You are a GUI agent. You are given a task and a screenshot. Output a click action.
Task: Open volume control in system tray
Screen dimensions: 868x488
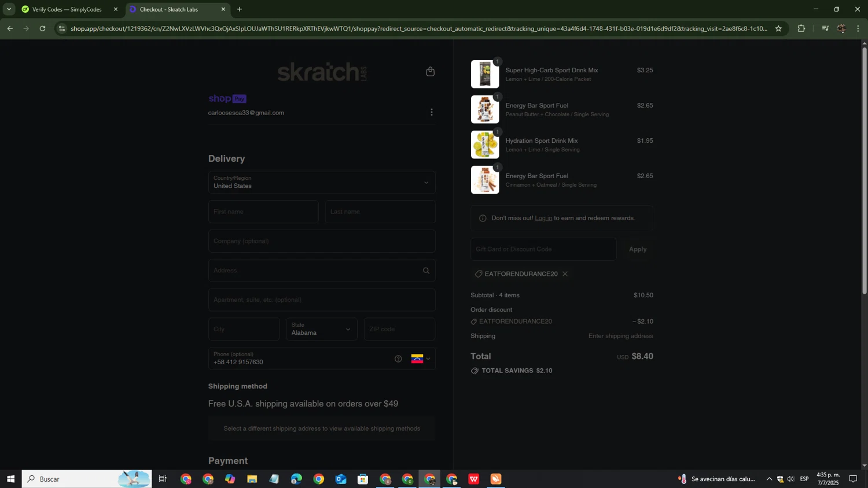(791, 479)
